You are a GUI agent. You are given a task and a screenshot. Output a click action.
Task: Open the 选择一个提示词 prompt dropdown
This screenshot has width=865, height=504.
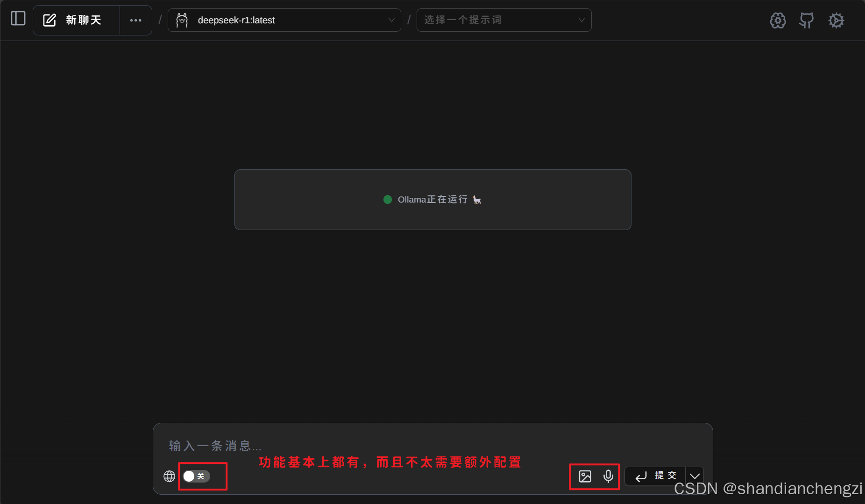pos(504,20)
